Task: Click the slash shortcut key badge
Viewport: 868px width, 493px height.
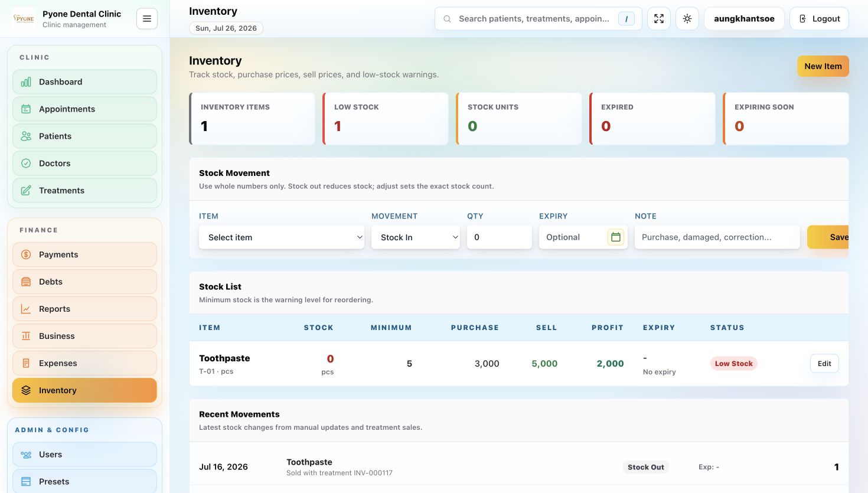Action: click(x=626, y=19)
